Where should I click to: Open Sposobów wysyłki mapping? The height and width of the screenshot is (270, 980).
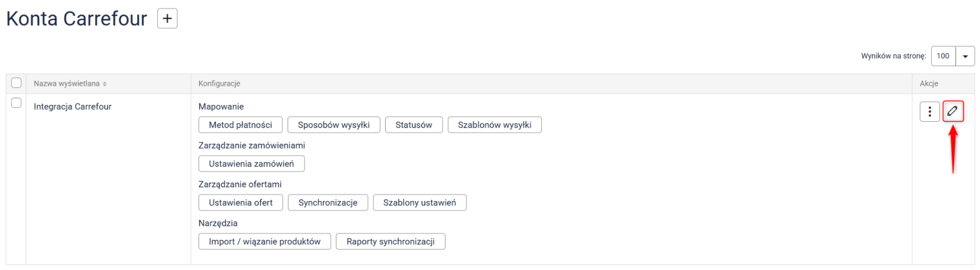pyautogui.click(x=333, y=125)
